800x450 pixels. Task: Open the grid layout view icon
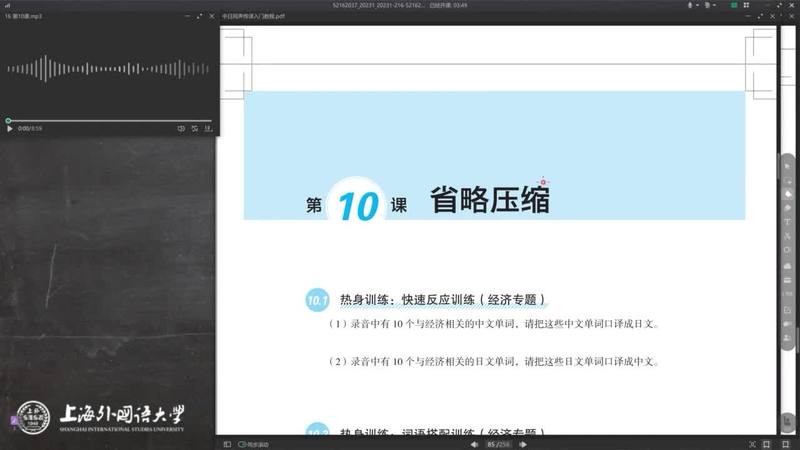[x=748, y=5]
